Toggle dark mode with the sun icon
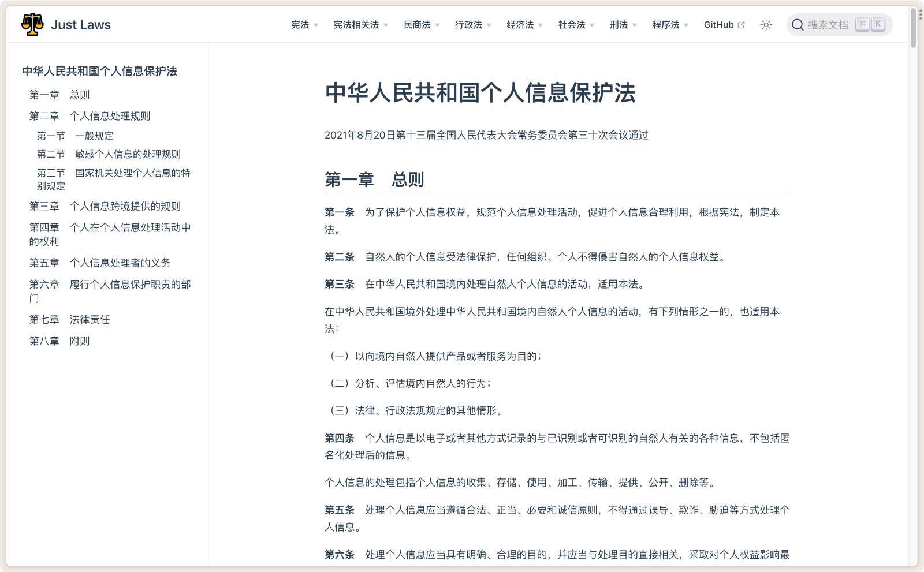924x572 pixels. 766,24
